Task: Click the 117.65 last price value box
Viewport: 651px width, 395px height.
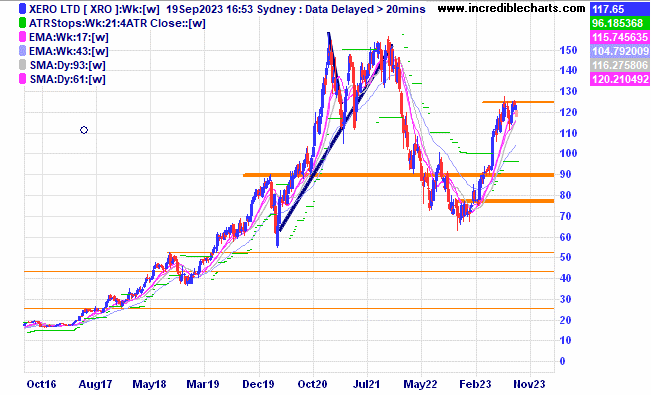Action: coord(620,9)
